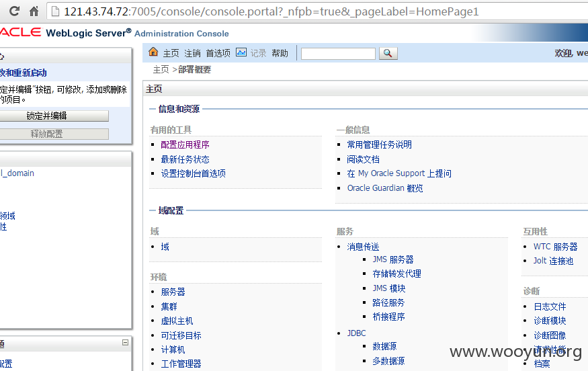
Task: Click the 部署概要 breadcrumb text
Action: click(x=194, y=69)
